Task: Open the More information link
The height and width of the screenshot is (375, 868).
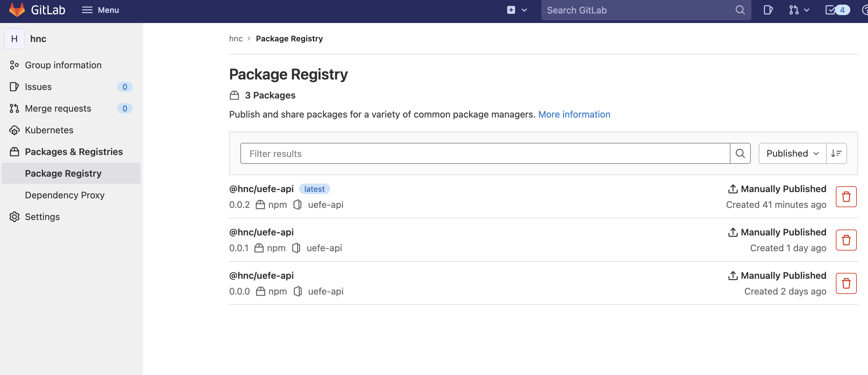Action: coord(574,114)
